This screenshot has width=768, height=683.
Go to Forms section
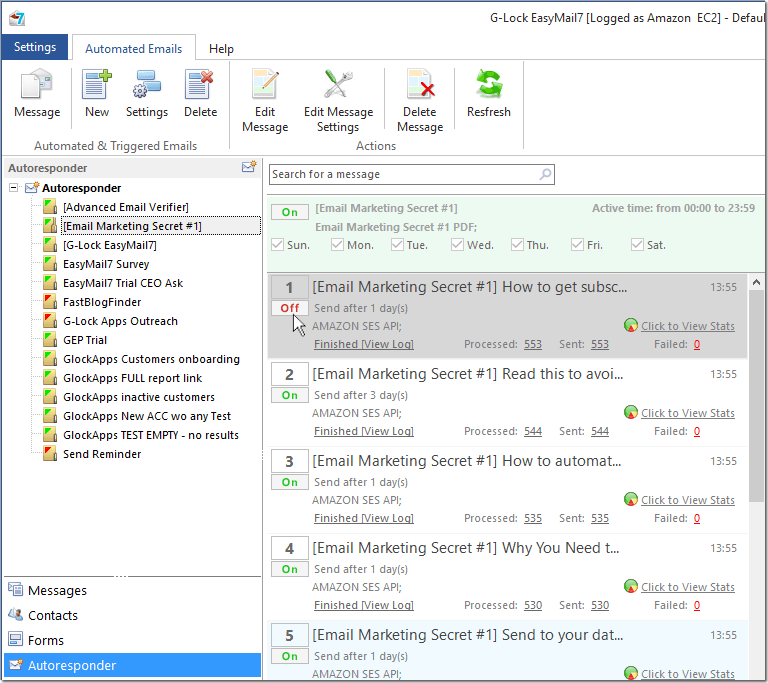click(46, 640)
